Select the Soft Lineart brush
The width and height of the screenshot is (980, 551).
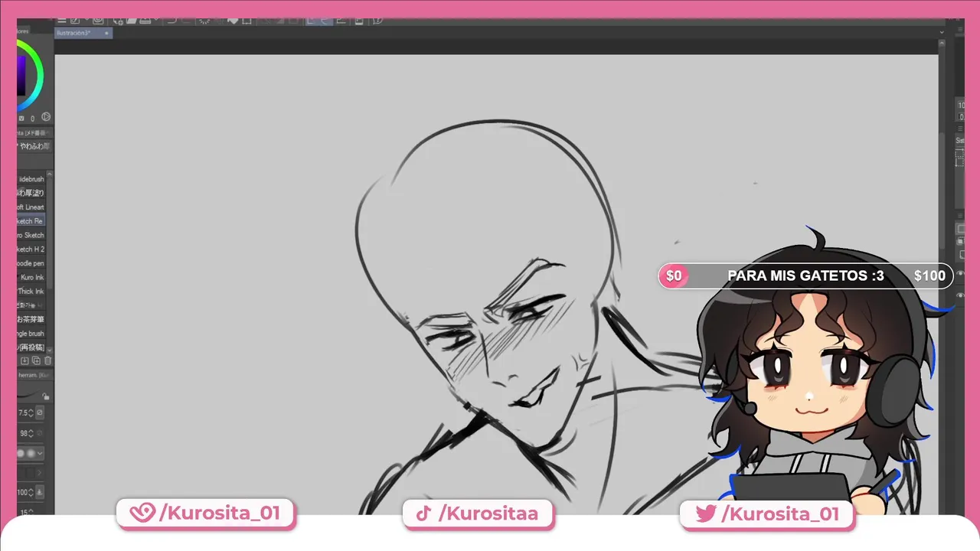(x=31, y=207)
